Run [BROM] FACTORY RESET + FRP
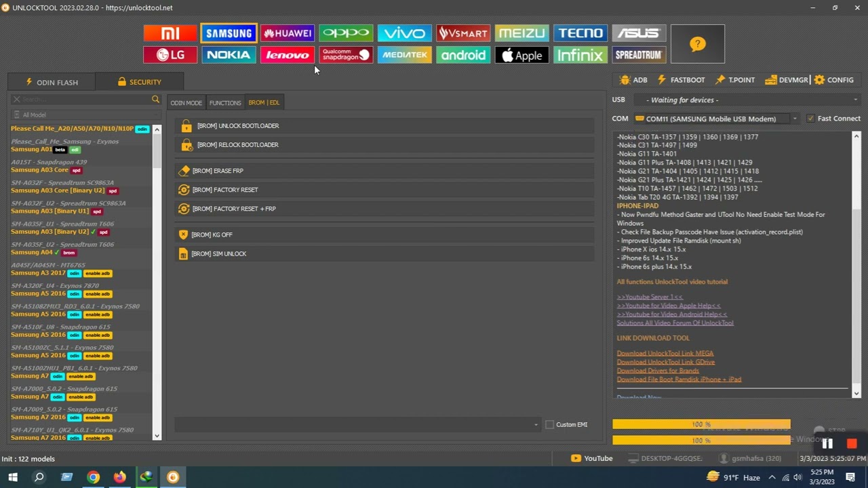This screenshot has width=868, height=488. pyautogui.click(x=384, y=209)
